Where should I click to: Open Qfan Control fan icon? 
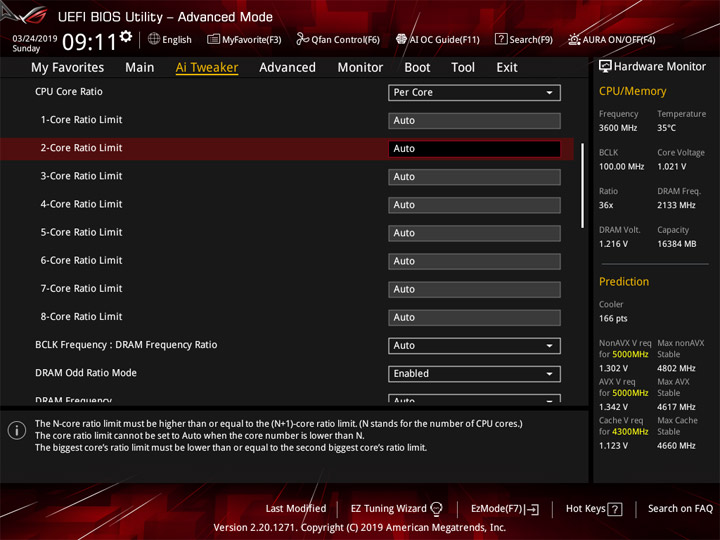click(302, 39)
